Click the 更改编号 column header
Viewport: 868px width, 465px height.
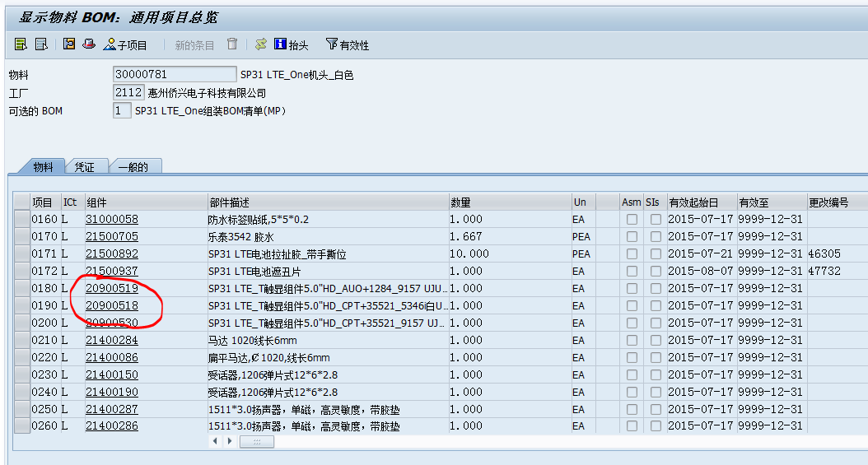click(838, 202)
